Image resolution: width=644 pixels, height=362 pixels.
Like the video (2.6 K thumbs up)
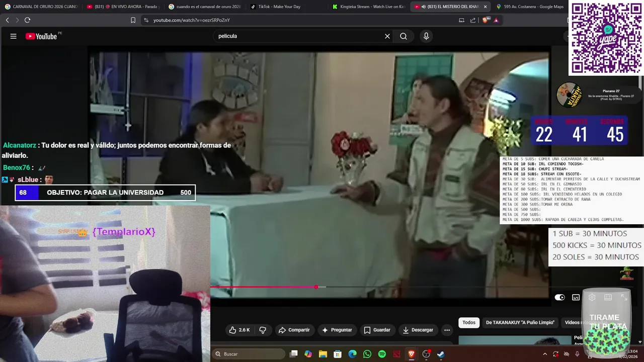(239, 330)
